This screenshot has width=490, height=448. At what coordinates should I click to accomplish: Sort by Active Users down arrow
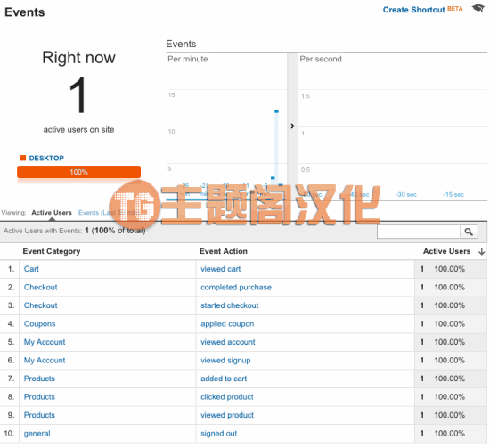[x=482, y=252]
